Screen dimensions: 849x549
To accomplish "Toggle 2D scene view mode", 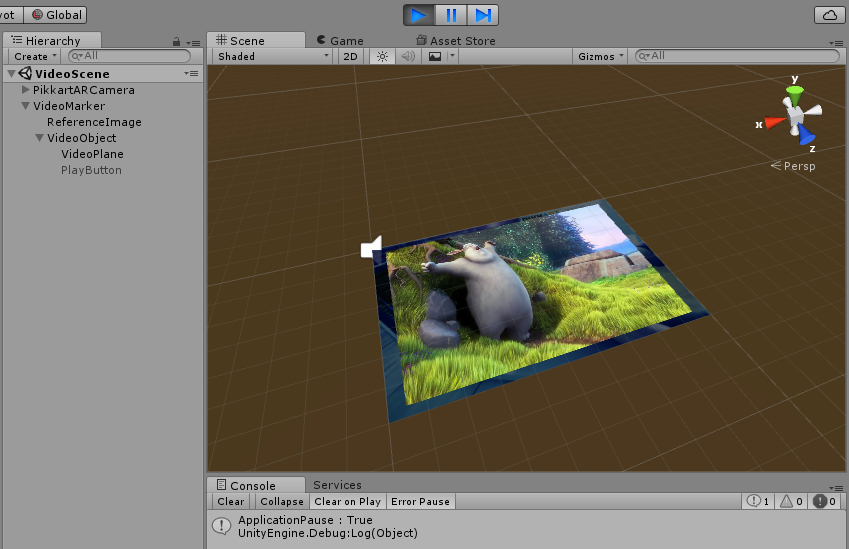I will (350, 56).
